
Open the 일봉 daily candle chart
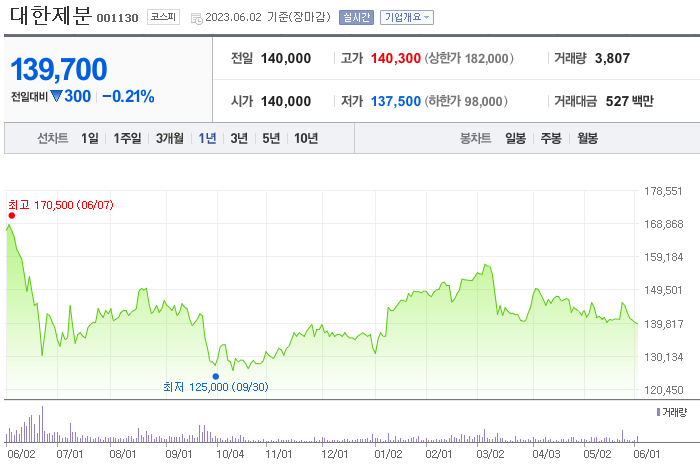[516, 138]
